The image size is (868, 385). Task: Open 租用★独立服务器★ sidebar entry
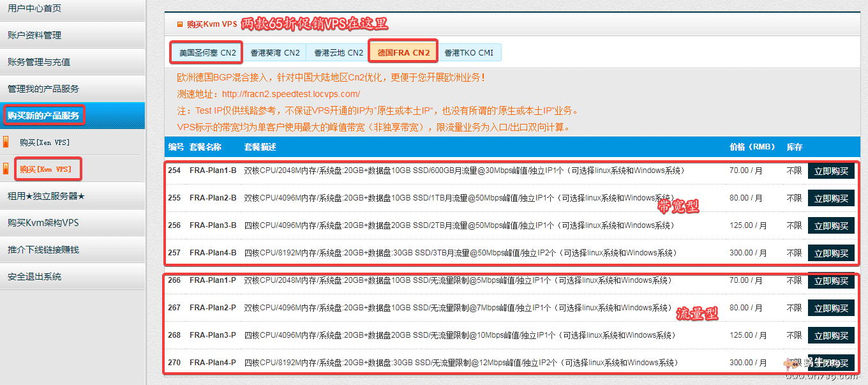click(x=46, y=196)
